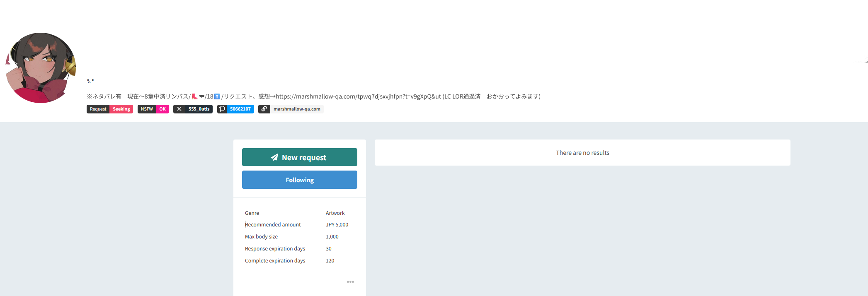Viewport: 868px width, 296px height.
Task: Click the 120 complete days value
Action: [x=330, y=261]
